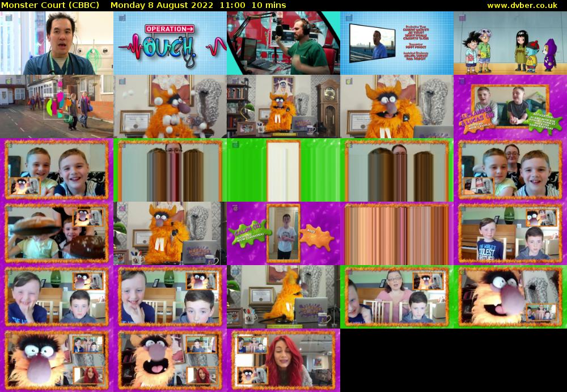Select the thumbnail with the grandfather clock
The image size is (567, 392).
(x=283, y=106)
